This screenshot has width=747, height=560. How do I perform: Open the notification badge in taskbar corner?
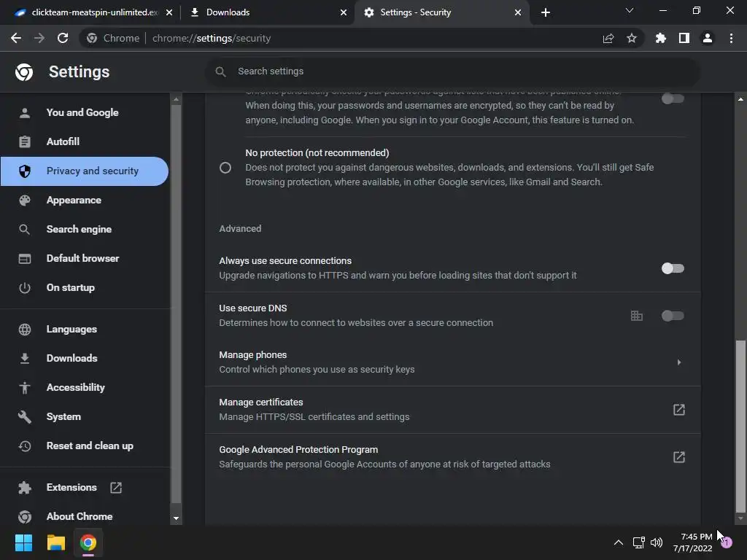click(x=727, y=542)
